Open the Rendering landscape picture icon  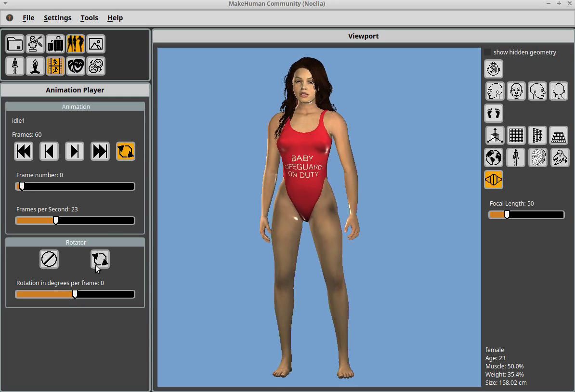(96, 44)
